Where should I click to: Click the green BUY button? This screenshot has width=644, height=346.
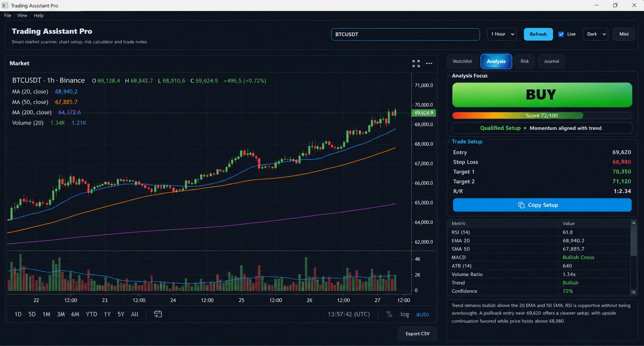click(542, 95)
